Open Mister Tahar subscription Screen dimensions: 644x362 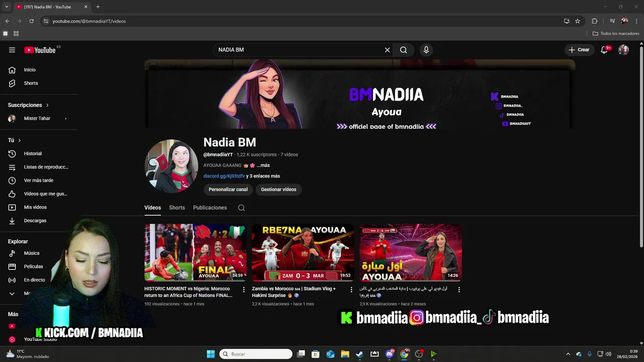click(x=38, y=119)
